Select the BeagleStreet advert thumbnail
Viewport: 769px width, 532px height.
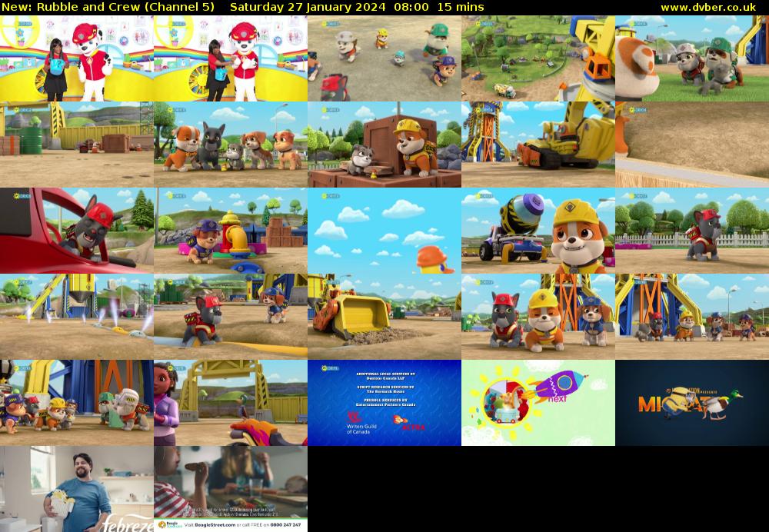231,489
